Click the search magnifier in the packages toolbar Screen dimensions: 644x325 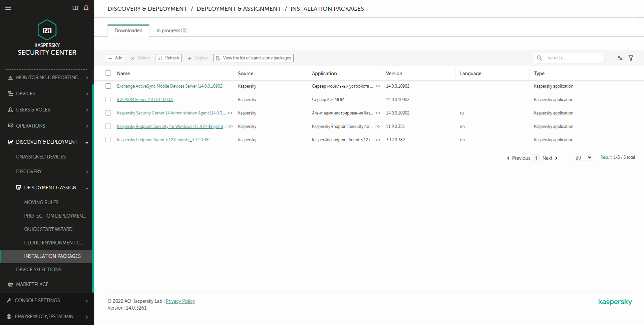539,58
